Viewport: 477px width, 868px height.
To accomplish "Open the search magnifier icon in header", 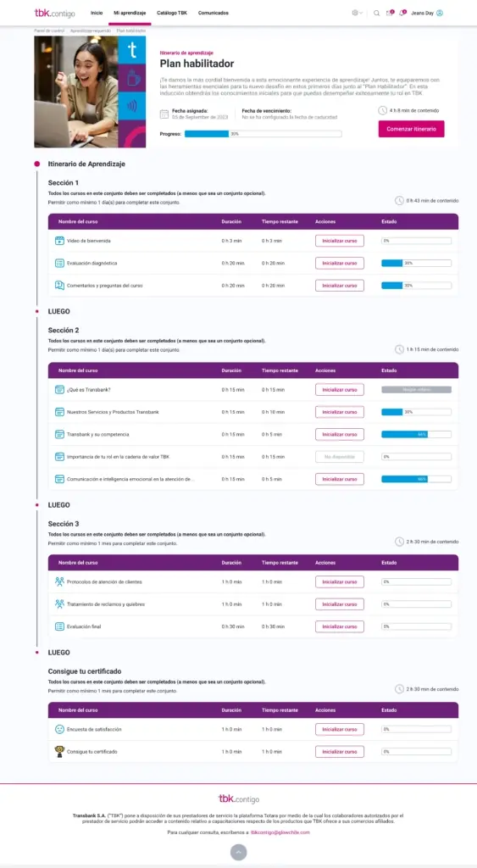I will click(376, 13).
